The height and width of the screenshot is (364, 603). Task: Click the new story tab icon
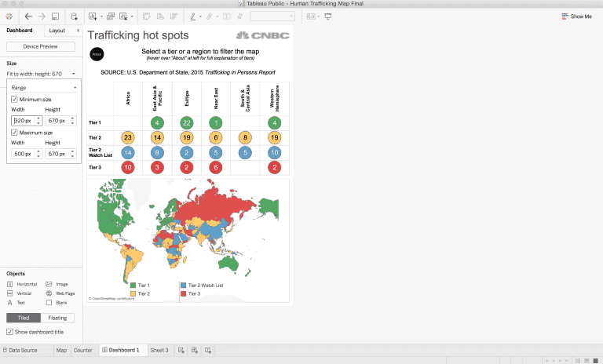[x=208, y=350]
